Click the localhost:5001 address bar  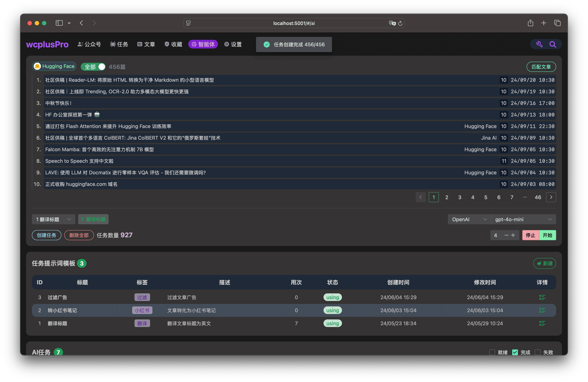pyautogui.click(x=294, y=23)
